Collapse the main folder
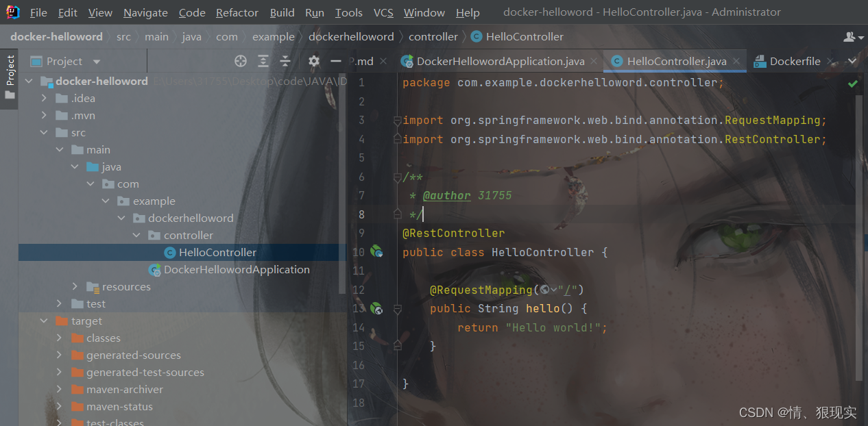 [60, 150]
